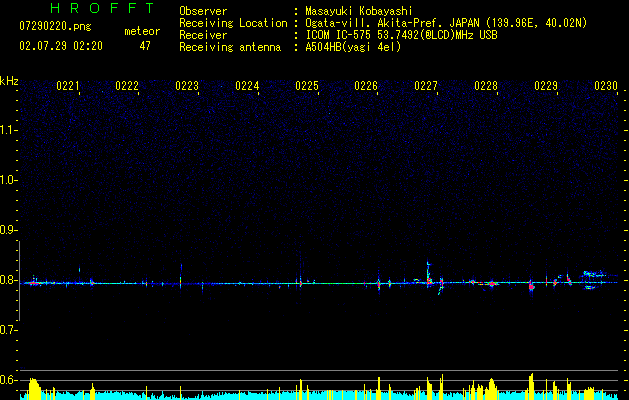
Task: Click the 1.1 kHz axis label
Action: pos(8,130)
